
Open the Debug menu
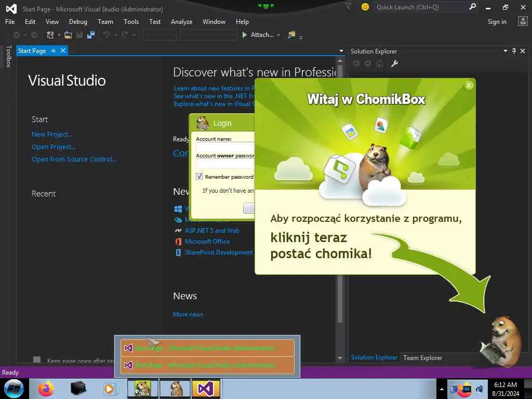point(78,22)
